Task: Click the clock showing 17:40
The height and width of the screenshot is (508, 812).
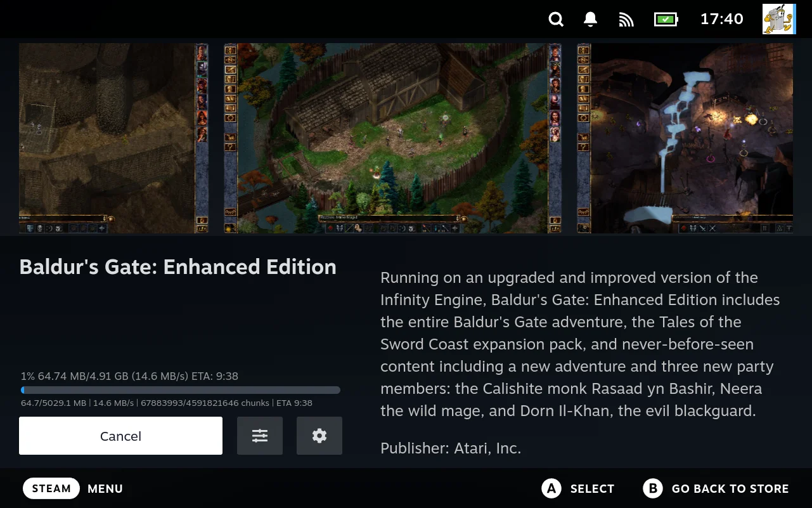Action: (x=721, y=19)
